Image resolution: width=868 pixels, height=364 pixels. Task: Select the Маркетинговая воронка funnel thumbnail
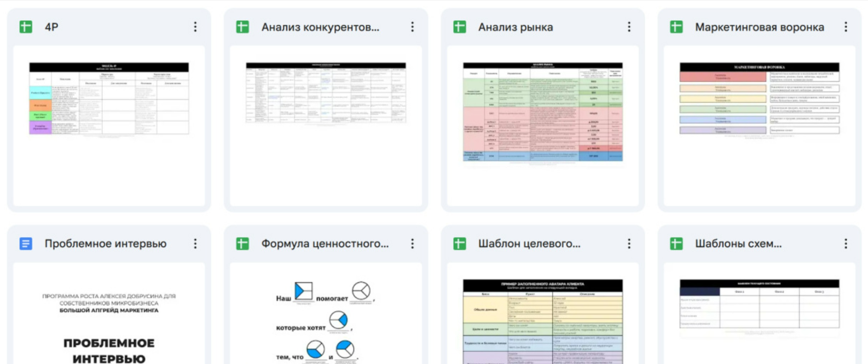tap(759, 99)
